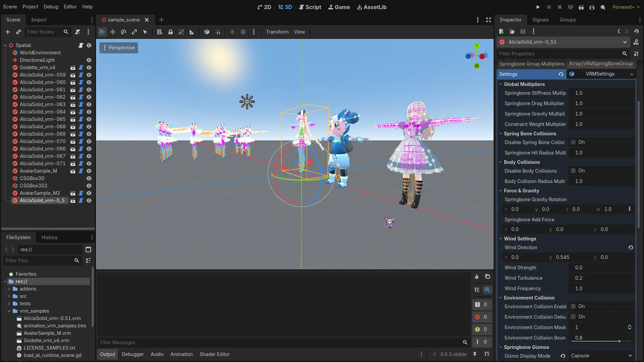Switch to the AssetLib workspace
Viewport: 644px width, 362px height.
[x=372, y=7]
